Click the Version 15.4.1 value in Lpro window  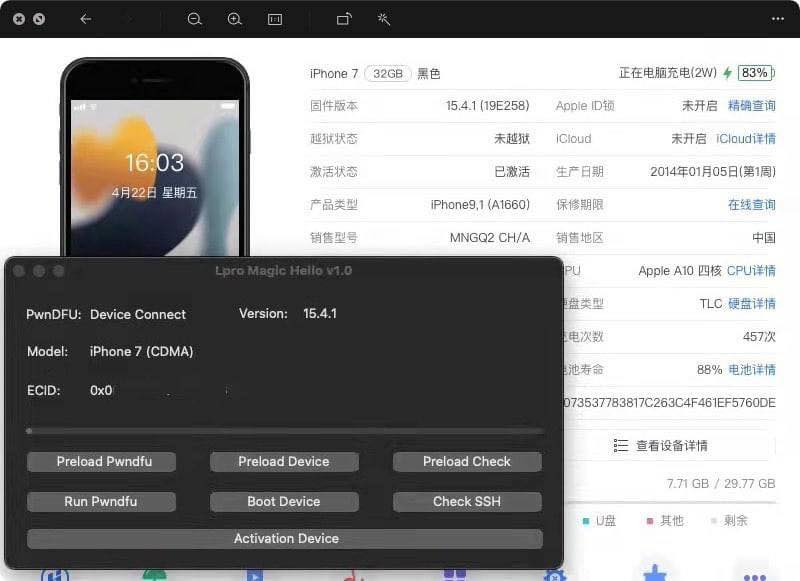[320, 313]
